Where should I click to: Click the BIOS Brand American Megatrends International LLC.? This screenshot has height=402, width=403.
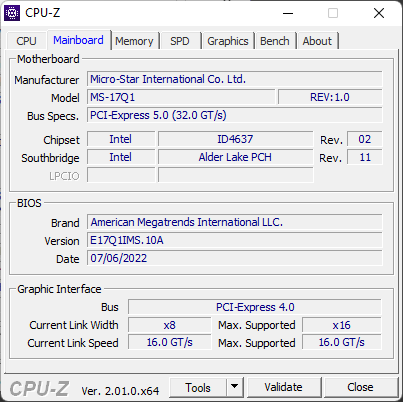coord(235,222)
